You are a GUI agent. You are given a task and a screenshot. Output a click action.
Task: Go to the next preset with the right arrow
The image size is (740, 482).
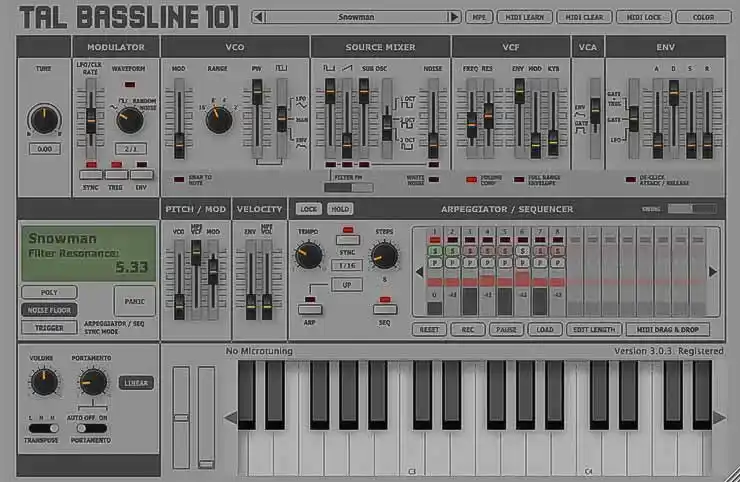tap(454, 17)
